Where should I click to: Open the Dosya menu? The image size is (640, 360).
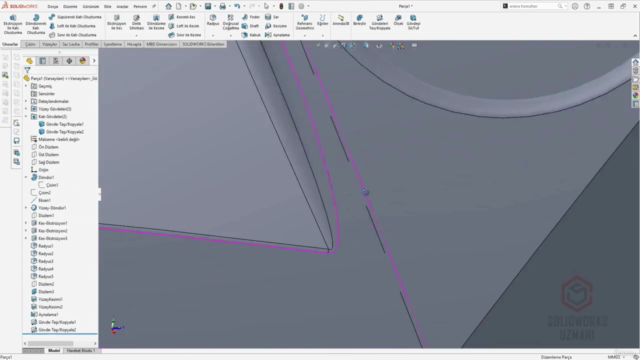click(53, 7)
